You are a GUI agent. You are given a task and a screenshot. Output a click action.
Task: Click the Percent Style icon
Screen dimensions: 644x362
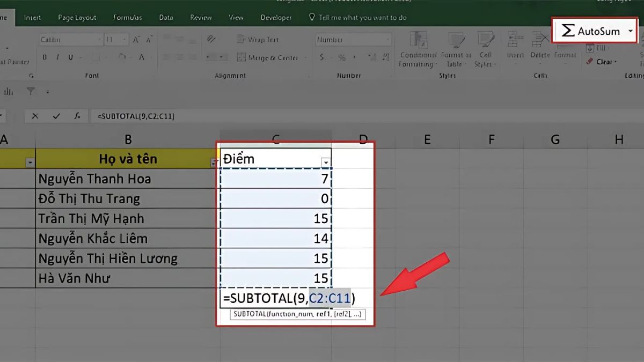point(342,56)
